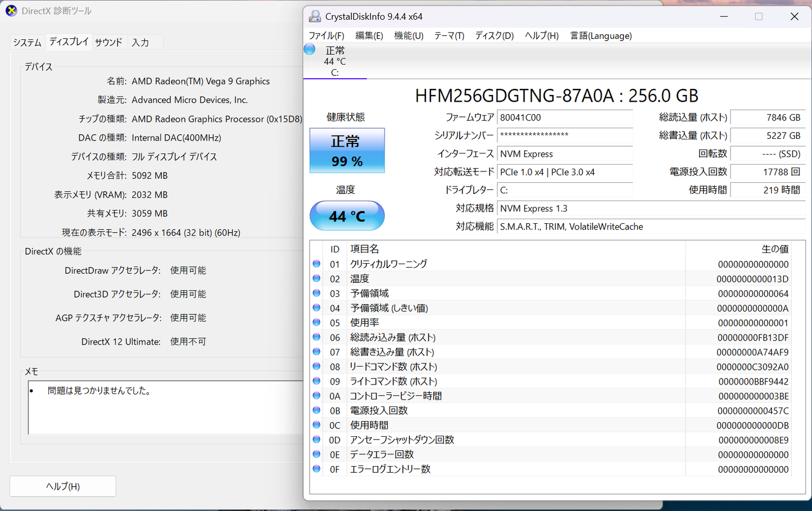Click the status dot for 使用率 row

316,322
